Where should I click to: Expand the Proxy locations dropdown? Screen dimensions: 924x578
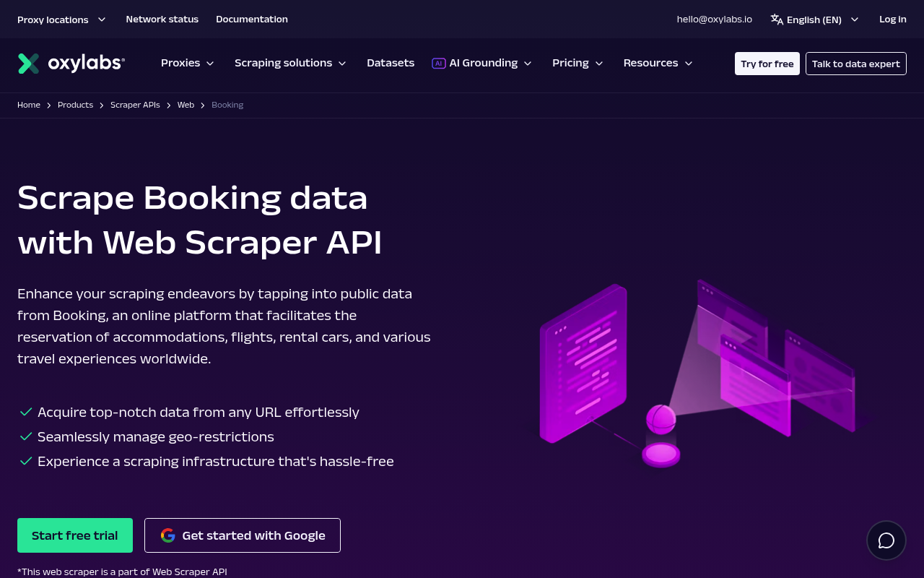(62, 20)
